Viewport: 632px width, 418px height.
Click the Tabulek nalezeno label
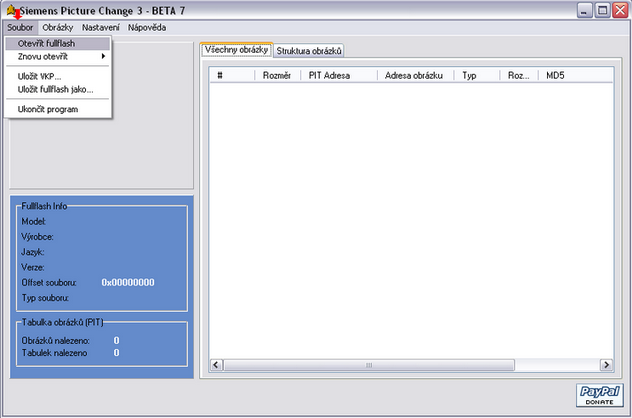tap(54, 353)
